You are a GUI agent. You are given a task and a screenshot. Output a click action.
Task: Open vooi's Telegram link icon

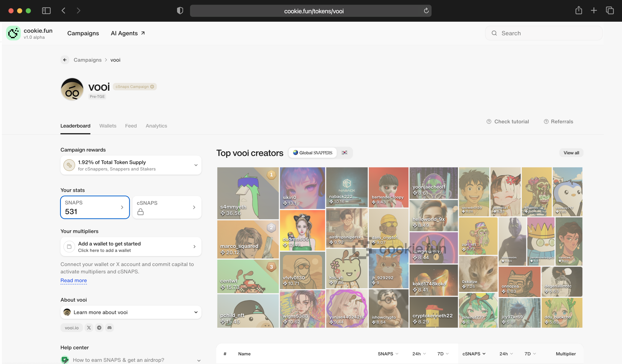pyautogui.click(x=99, y=328)
